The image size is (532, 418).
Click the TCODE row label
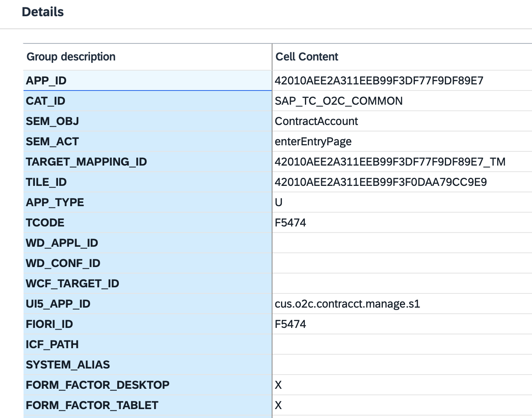click(148, 222)
